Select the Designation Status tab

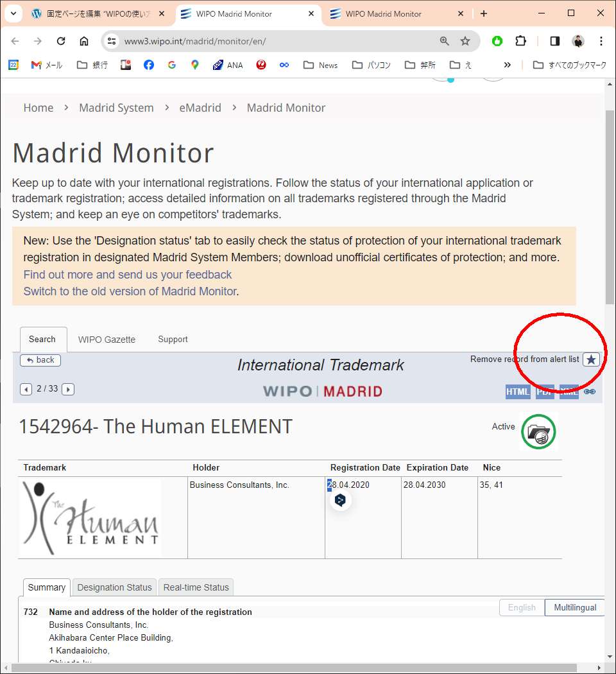pos(114,587)
